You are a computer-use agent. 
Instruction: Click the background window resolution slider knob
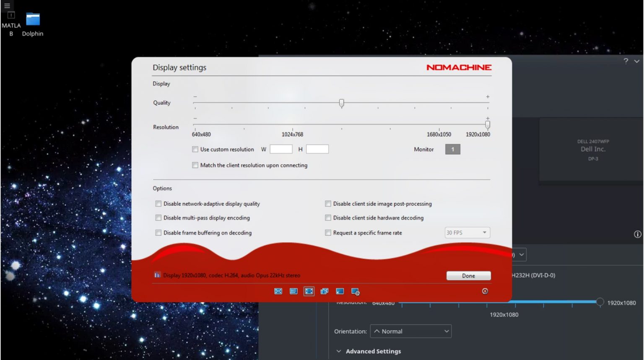[x=600, y=302]
